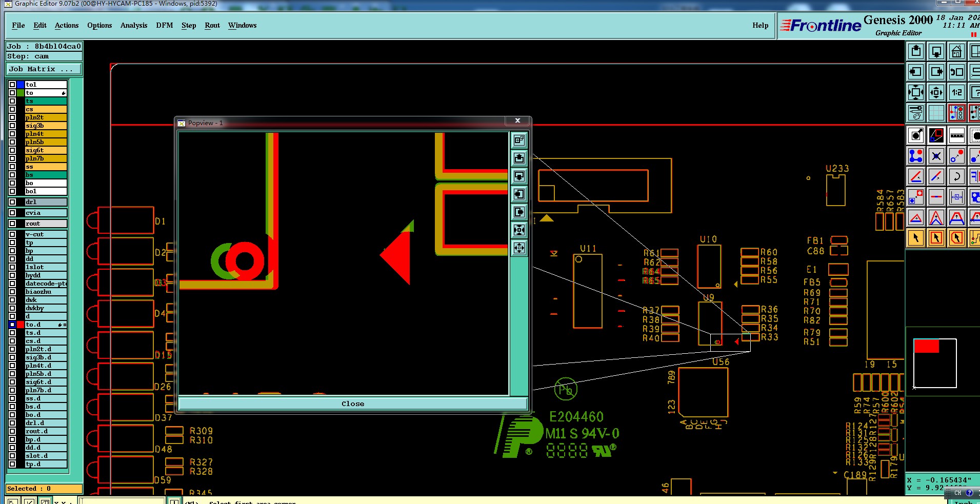Click the blue color swatch of to1 layer
The height and width of the screenshot is (504, 980).
pyautogui.click(x=21, y=85)
